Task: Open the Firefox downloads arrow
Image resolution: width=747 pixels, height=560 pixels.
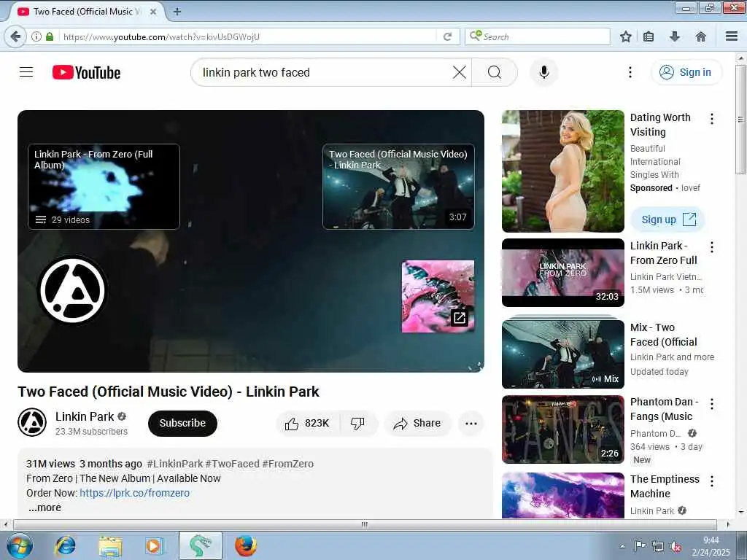Action: (675, 36)
